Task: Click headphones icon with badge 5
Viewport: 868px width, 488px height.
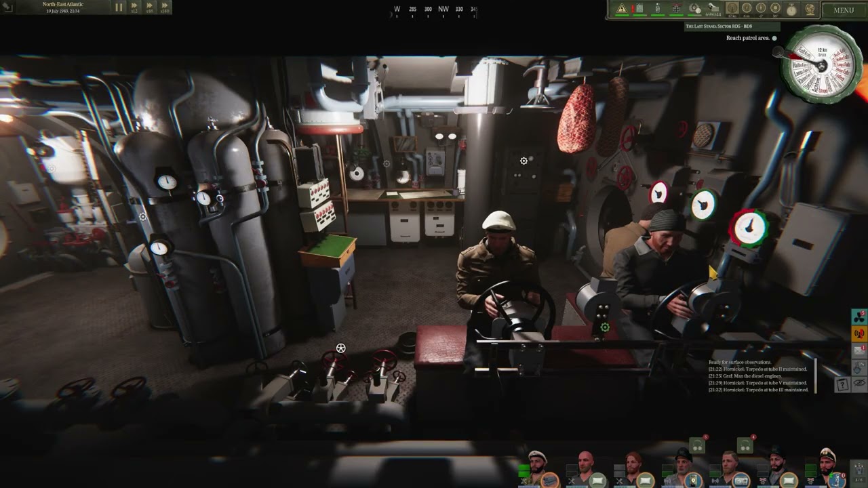Action: point(697,445)
